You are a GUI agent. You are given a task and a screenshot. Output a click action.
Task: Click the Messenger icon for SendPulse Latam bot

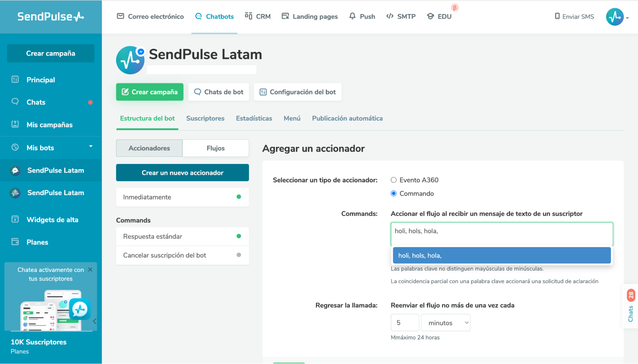[15, 171]
